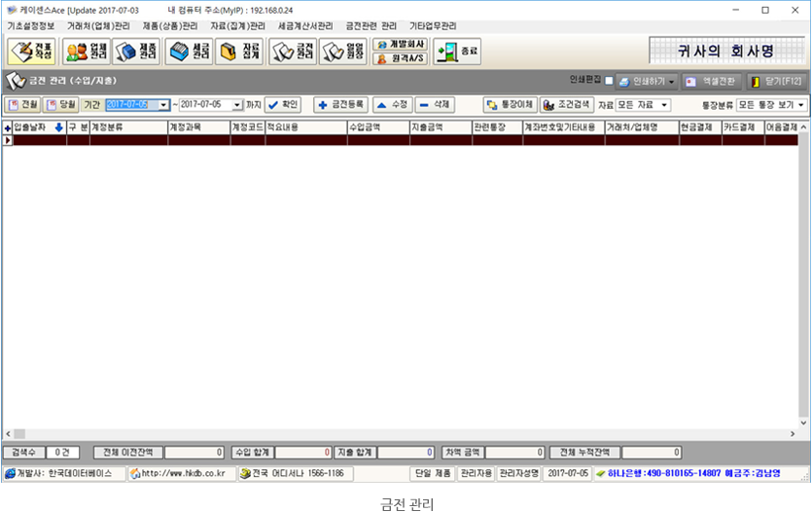The height and width of the screenshot is (512, 812).
Task: Click the 금전관리 toolbar icon
Action: click(x=293, y=52)
